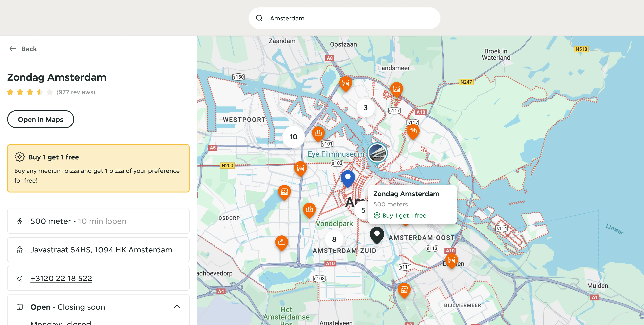Call the +3120 22 18 522 link

[61, 278]
